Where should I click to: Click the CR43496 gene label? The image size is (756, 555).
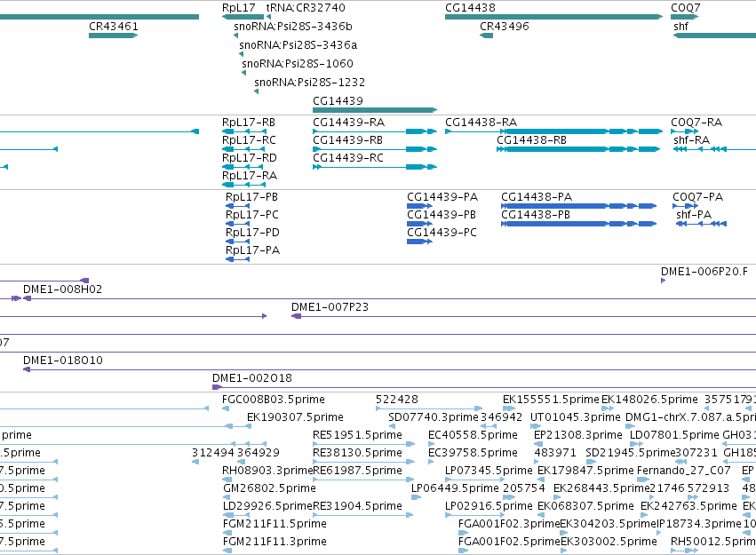pyautogui.click(x=505, y=27)
